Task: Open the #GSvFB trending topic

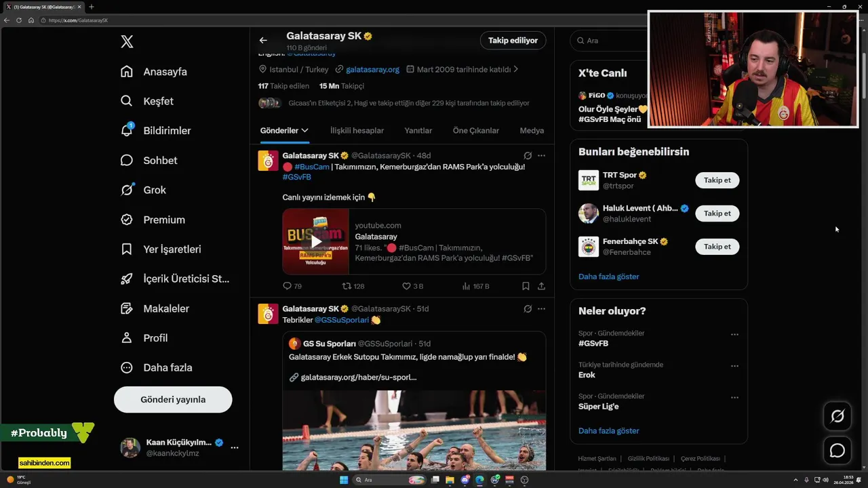Action: (593, 344)
